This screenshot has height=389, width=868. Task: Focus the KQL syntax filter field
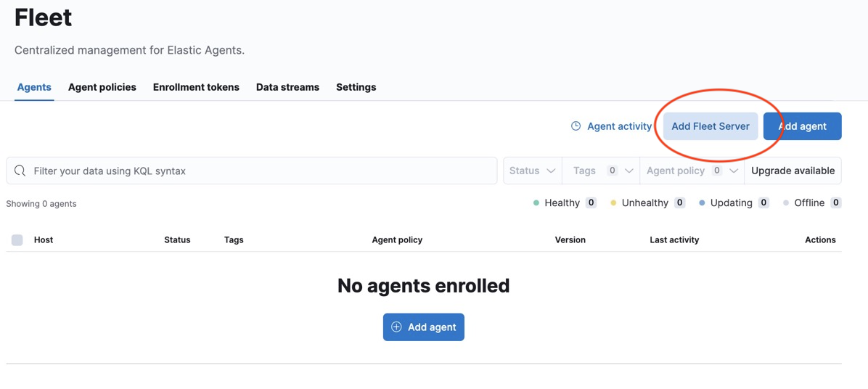pos(252,171)
